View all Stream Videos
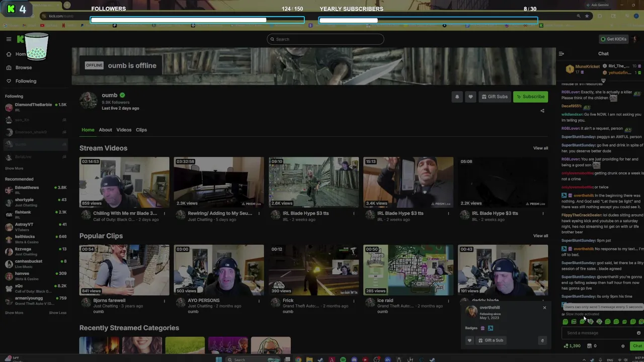 (x=540, y=148)
